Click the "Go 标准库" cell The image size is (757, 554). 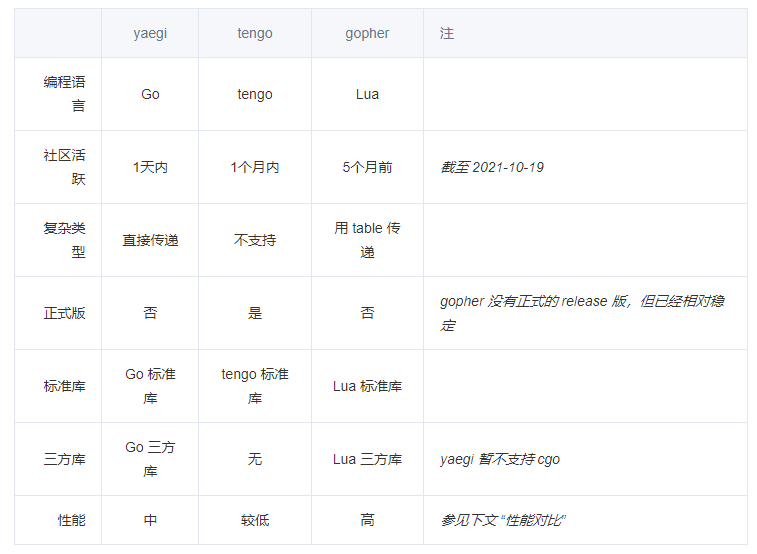pyautogui.click(x=150, y=386)
